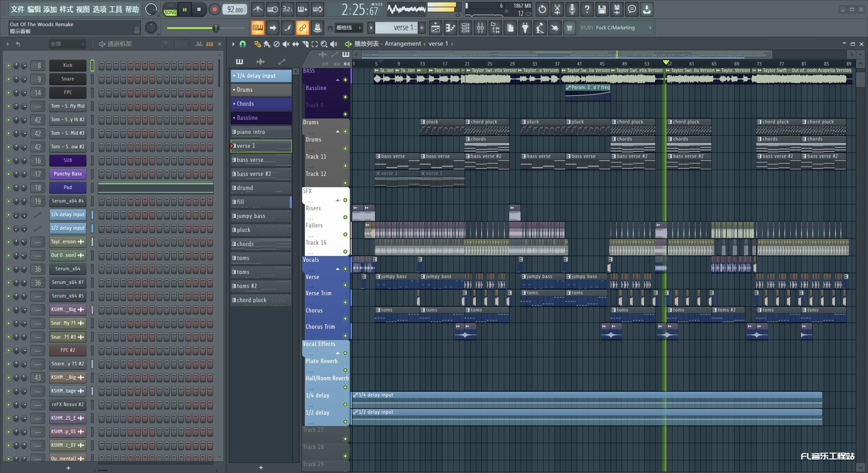
Task: Open the 帮助 menu
Action: (132, 9)
